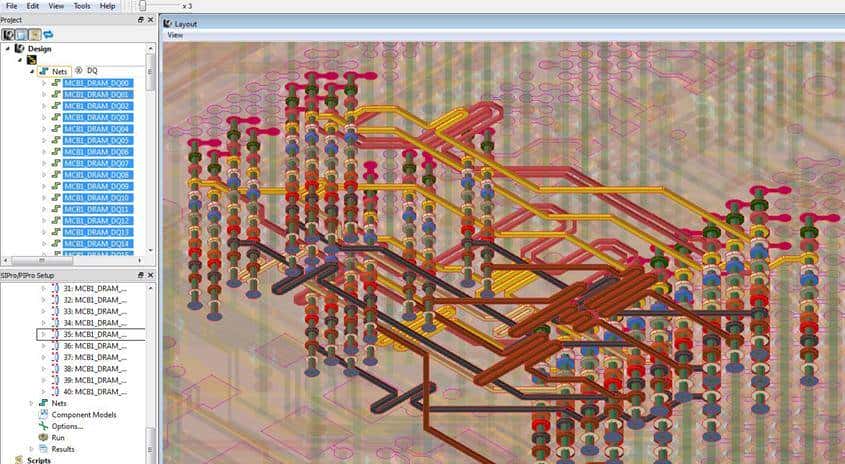Click the port icon of 39: MCB1_DRAM_
The height and width of the screenshot is (464, 845).
pos(55,380)
